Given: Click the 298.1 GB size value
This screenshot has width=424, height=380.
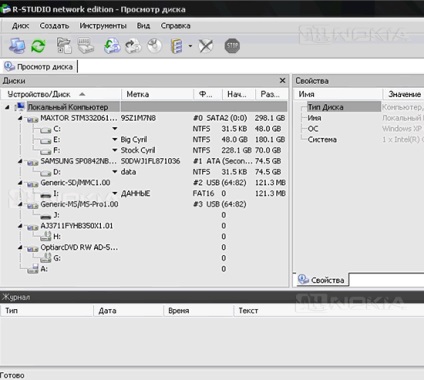Looking at the screenshot, I should click(x=270, y=118).
